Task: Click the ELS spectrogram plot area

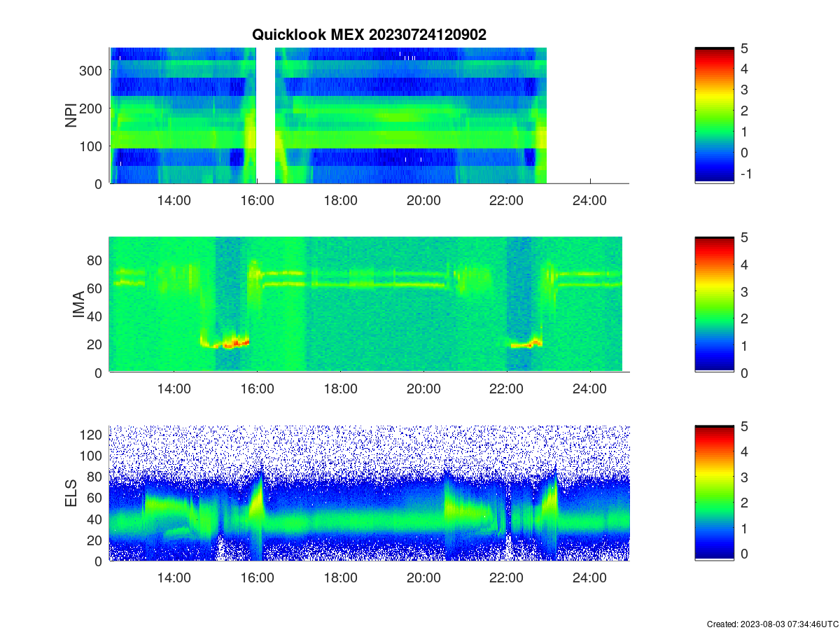Action: (x=369, y=493)
